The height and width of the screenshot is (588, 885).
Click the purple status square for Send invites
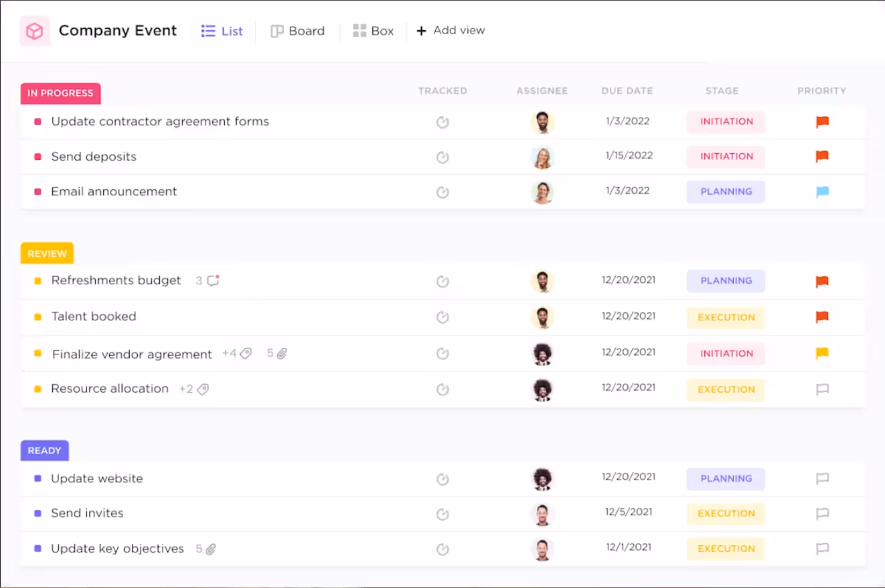click(37, 513)
